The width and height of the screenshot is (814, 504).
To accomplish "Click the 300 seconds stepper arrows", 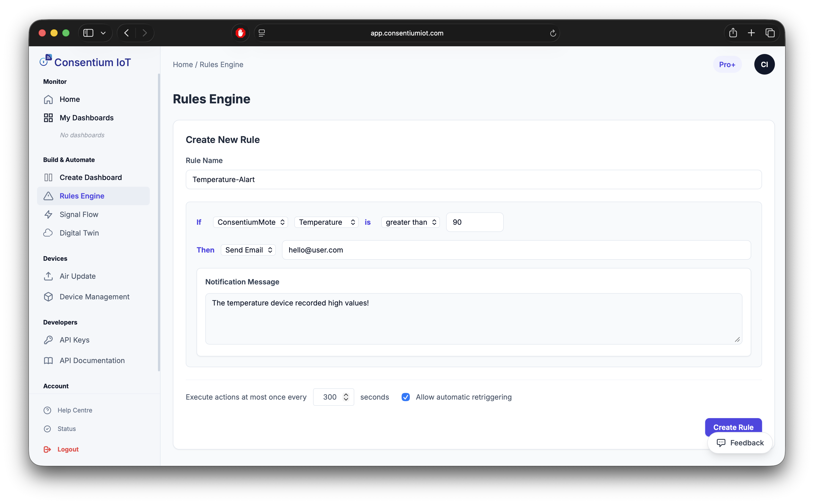I will [x=346, y=397].
